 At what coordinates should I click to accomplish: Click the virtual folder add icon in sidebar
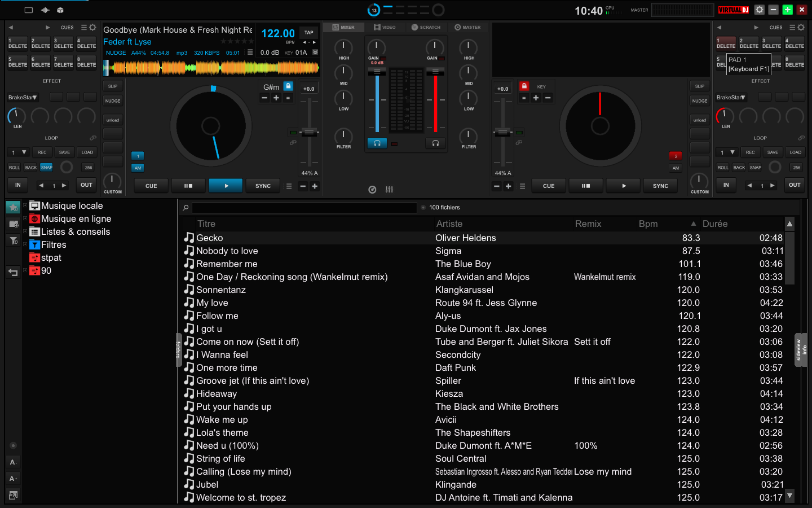click(14, 224)
